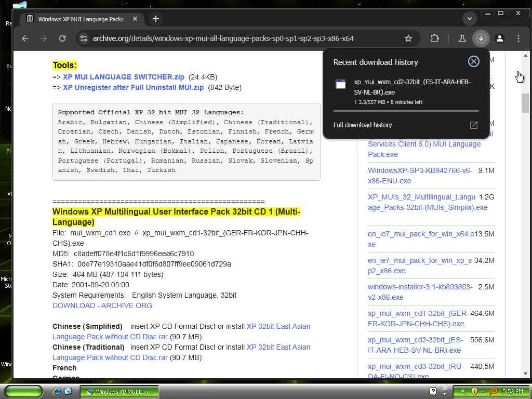
Task: Click the MD5 hash line text
Action: coord(123,254)
